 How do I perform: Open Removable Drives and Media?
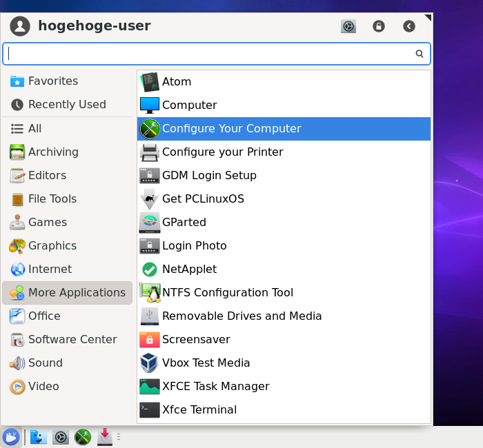coord(284,316)
